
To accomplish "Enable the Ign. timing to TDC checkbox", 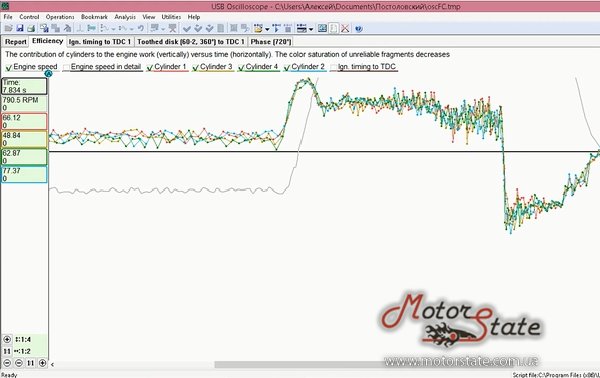I will (333, 68).
